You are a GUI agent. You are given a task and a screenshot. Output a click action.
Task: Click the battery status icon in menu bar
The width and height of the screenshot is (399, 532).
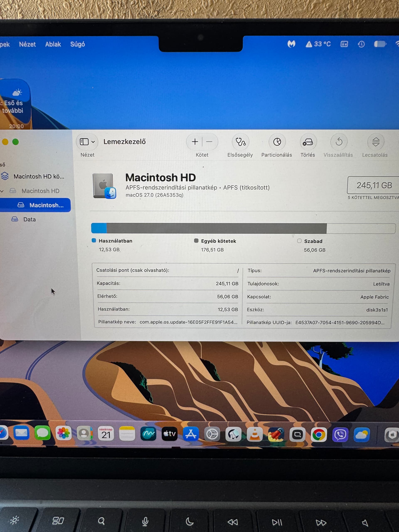tap(380, 44)
